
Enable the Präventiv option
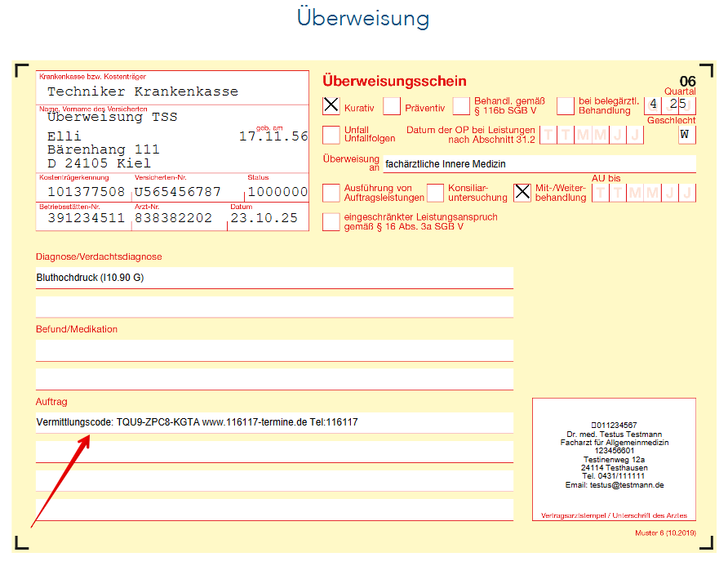tap(391, 105)
